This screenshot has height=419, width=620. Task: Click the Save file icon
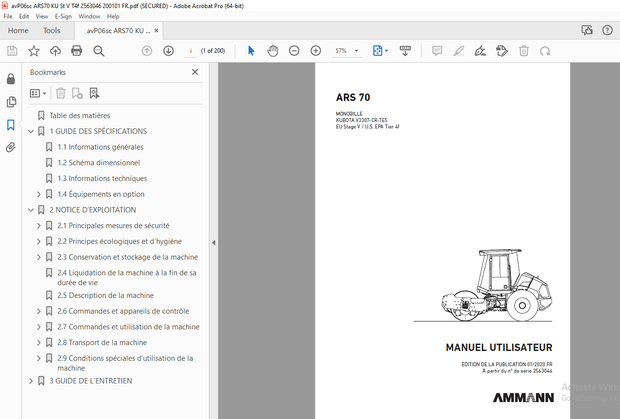12,51
